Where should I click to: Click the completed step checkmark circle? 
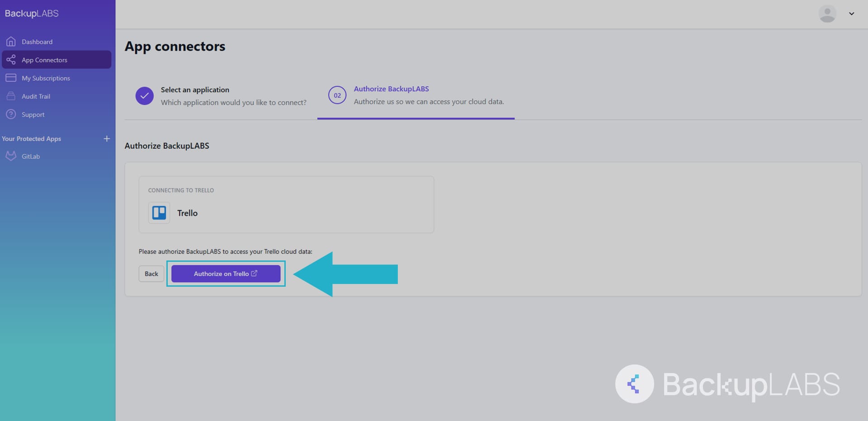[x=145, y=96]
